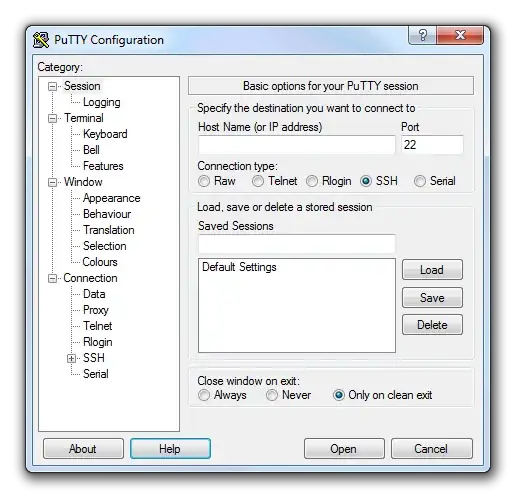This screenshot has width=516, height=498.
Task: Click the Load button
Action: pyautogui.click(x=432, y=270)
